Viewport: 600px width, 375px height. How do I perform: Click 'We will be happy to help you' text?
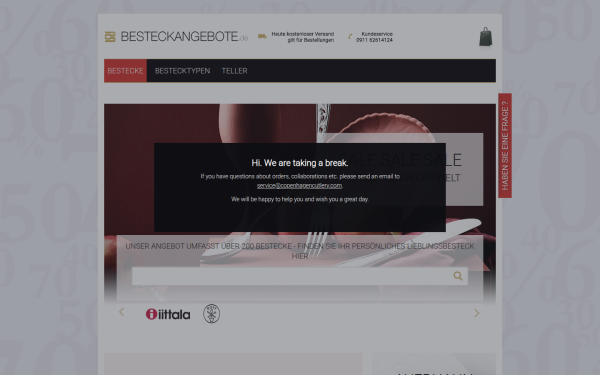pos(300,199)
